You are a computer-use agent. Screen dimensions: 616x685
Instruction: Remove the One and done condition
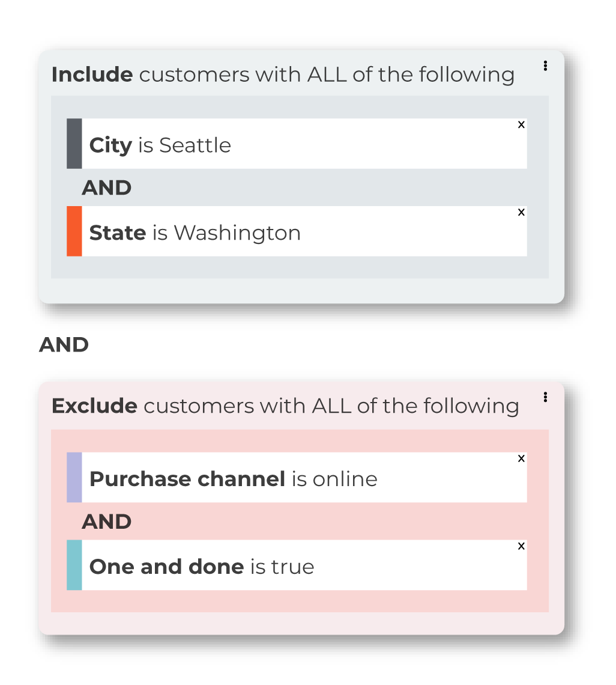[x=521, y=546]
